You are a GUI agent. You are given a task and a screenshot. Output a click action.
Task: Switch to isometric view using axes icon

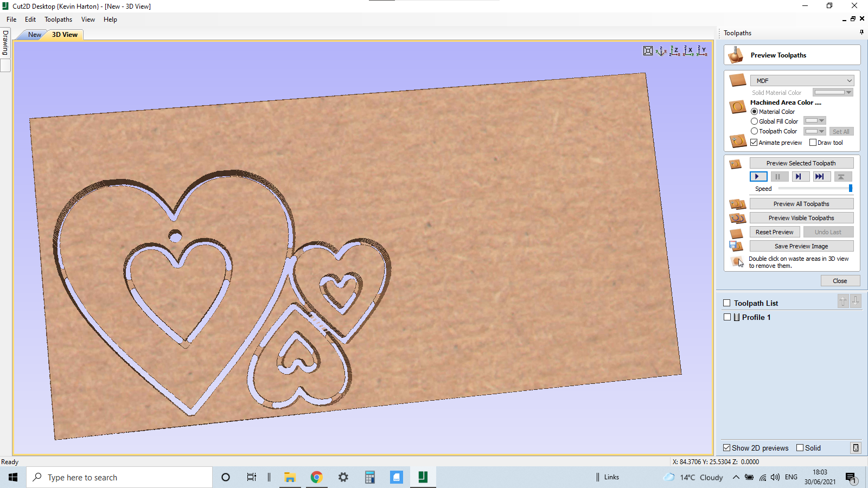[x=661, y=51]
